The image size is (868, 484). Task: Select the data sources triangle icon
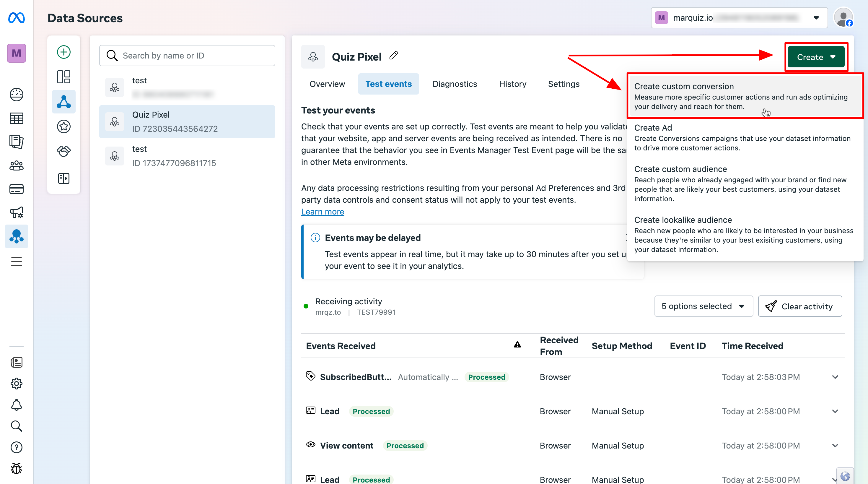point(64,102)
